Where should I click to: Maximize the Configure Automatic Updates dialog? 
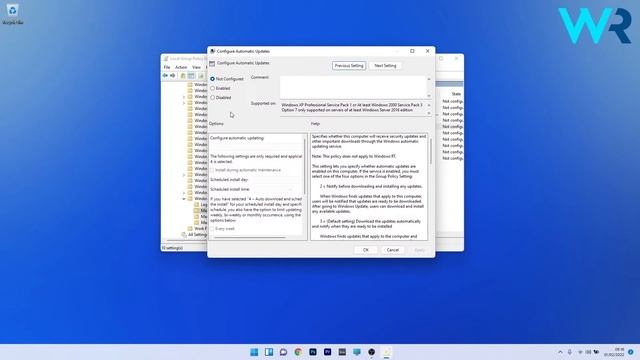412,51
